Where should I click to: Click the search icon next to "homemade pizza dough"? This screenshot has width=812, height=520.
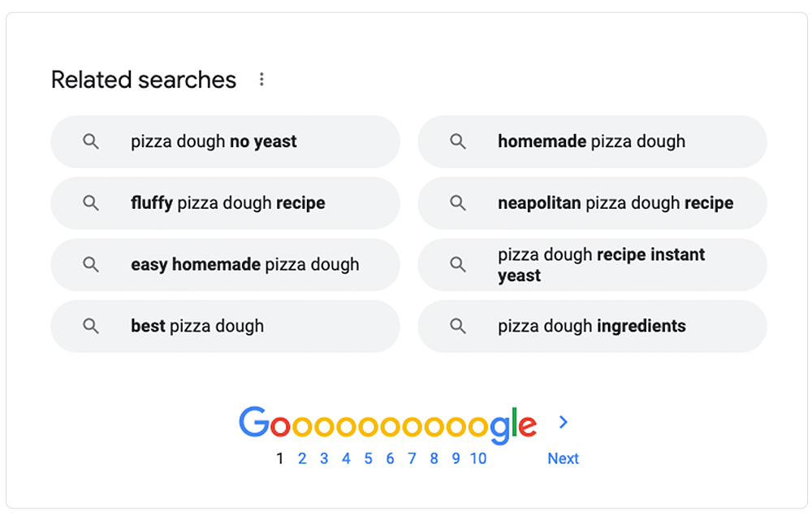458,141
